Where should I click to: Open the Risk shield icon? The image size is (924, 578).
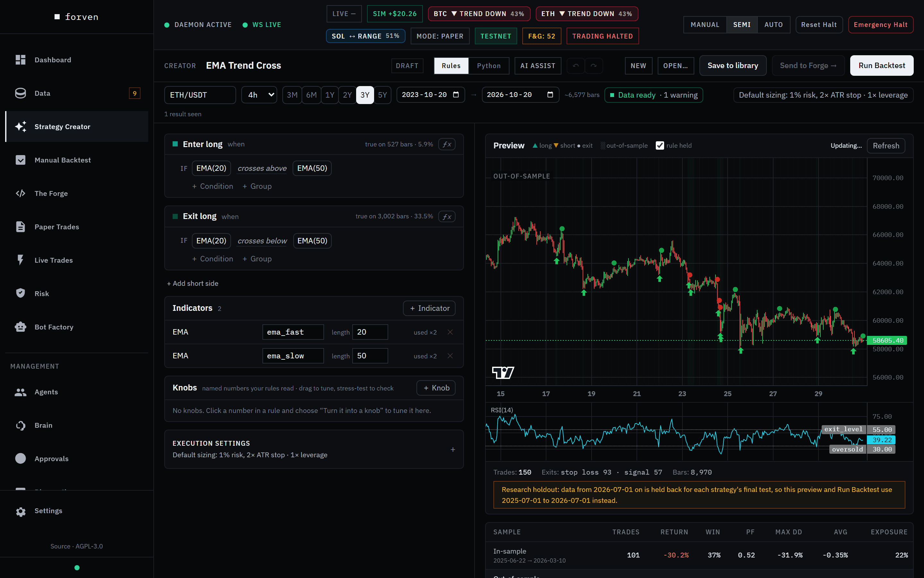tap(21, 293)
